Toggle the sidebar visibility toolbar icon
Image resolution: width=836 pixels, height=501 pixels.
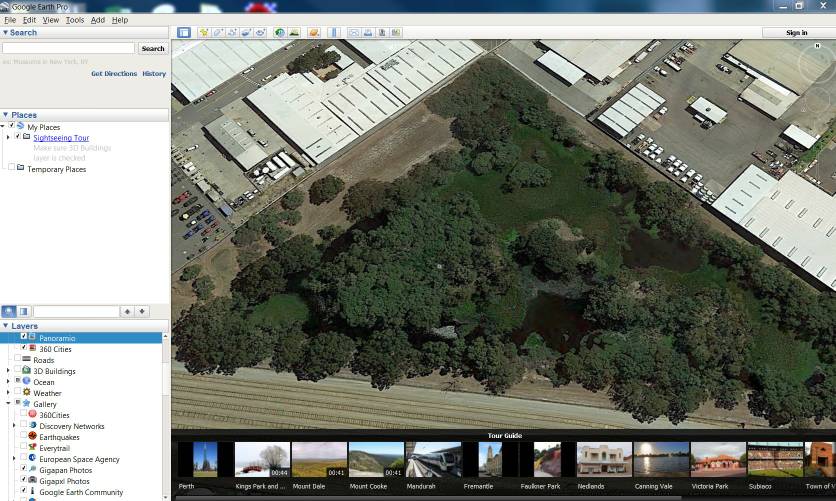point(184,33)
